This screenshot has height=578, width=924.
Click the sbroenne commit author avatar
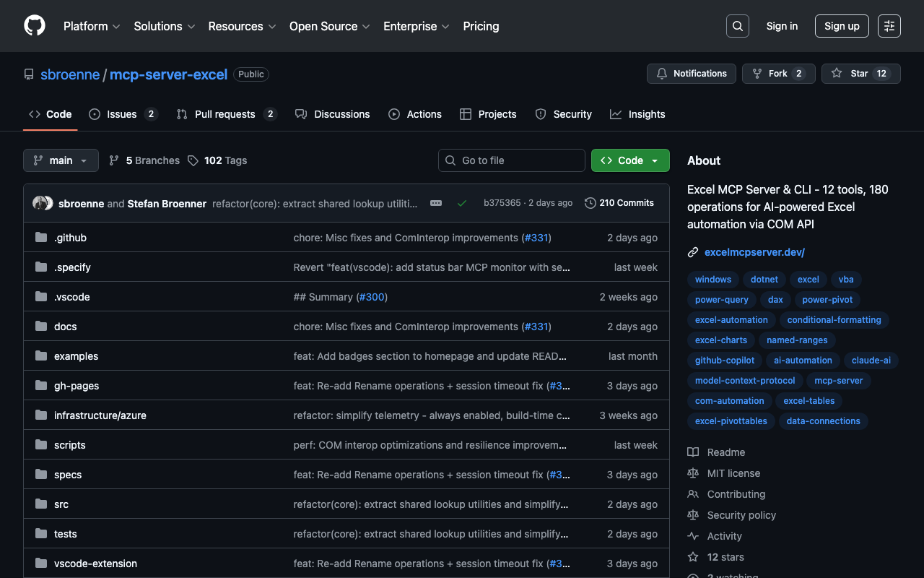(x=40, y=203)
